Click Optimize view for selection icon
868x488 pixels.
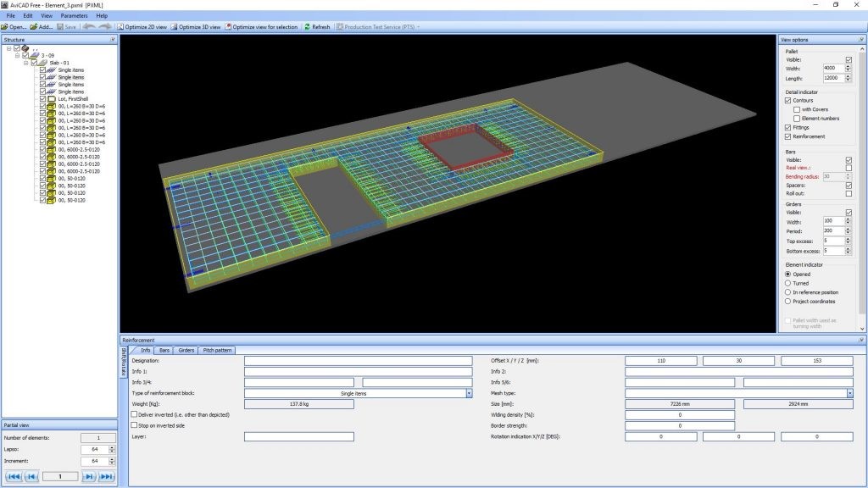[x=228, y=26]
